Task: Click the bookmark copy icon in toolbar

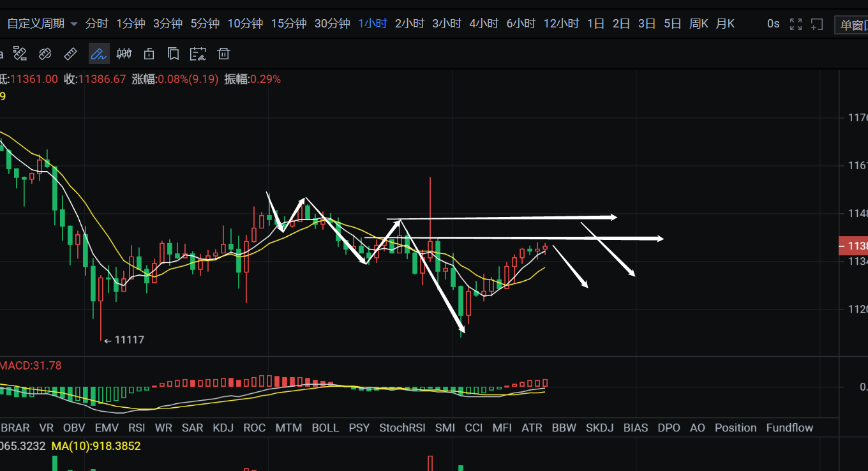Action: (x=173, y=54)
